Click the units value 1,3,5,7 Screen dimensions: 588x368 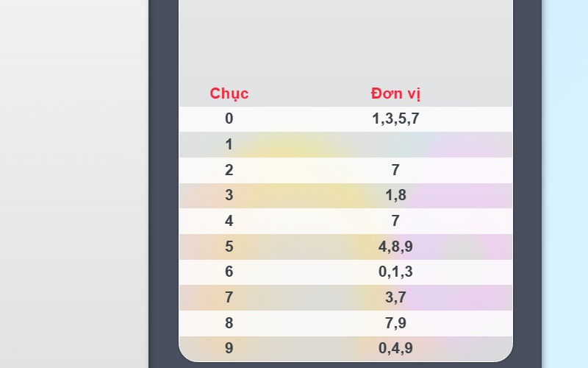click(x=395, y=118)
